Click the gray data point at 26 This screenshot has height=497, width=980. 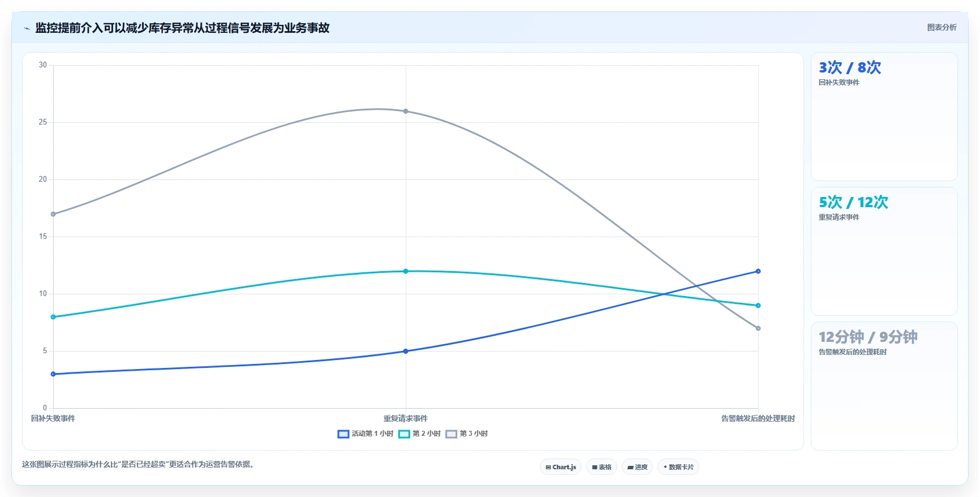click(x=406, y=111)
